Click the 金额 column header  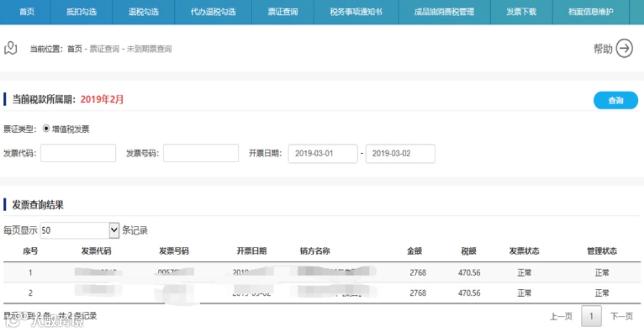click(414, 251)
